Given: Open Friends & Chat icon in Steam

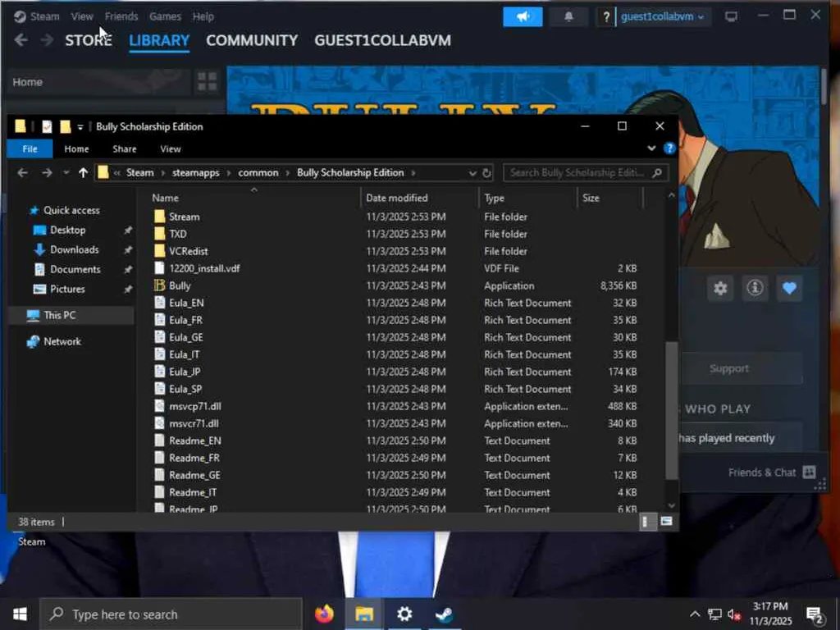Looking at the screenshot, I should (x=810, y=472).
